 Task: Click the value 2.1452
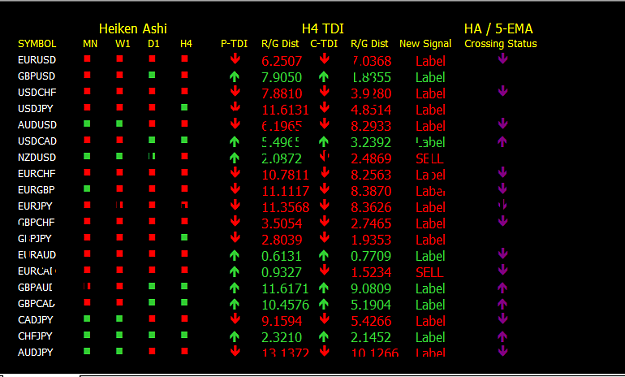tap(371, 338)
